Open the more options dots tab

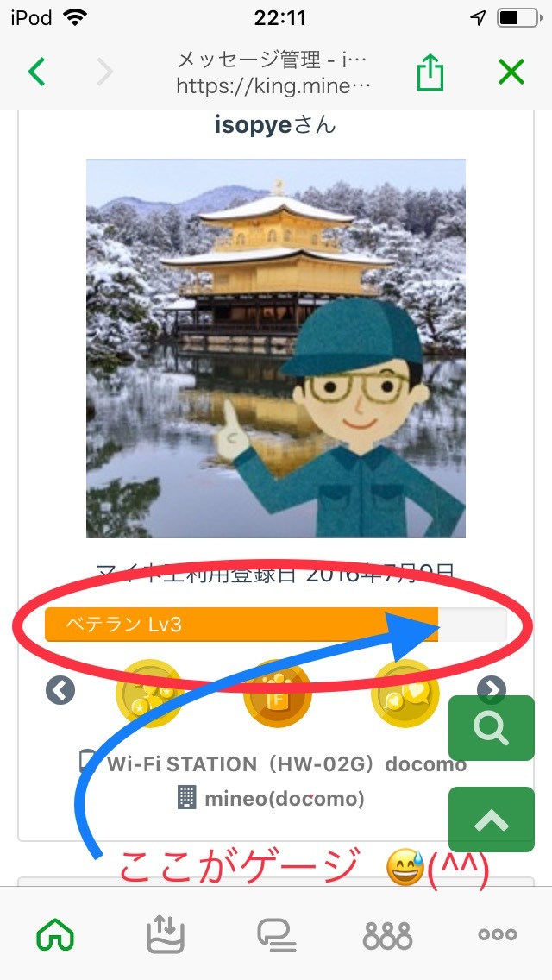point(498,935)
